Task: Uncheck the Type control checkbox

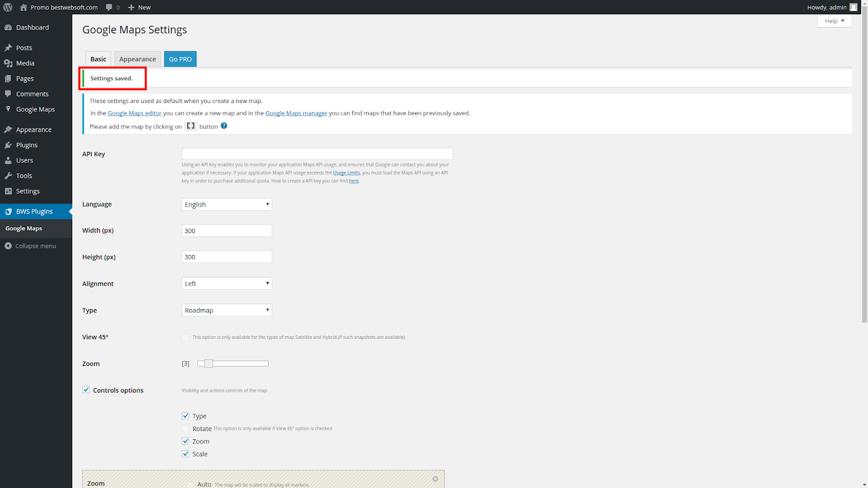Action: pyautogui.click(x=186, y=416)
